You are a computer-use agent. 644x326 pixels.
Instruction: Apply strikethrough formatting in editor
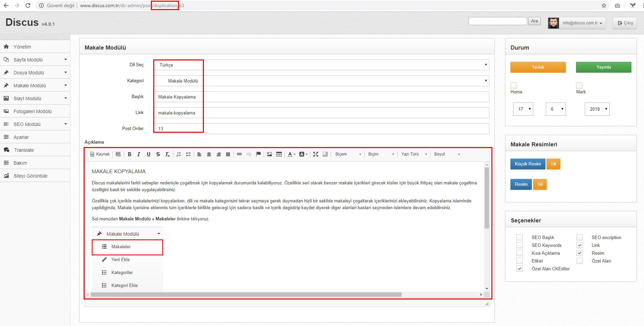(x=158, y=154)
